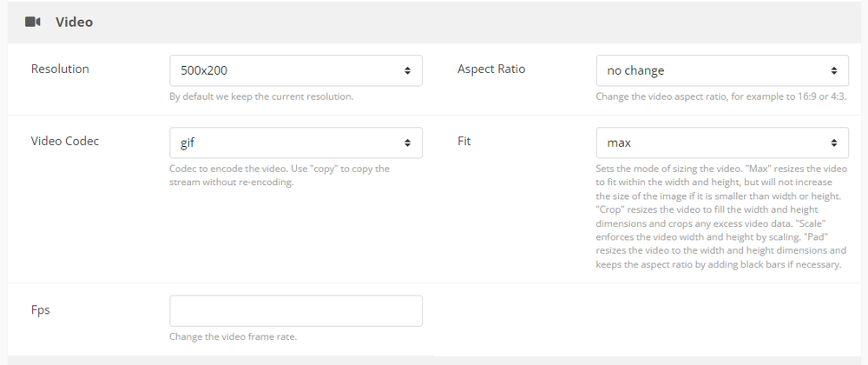Click the video camera icon in header

pos(33,22)
